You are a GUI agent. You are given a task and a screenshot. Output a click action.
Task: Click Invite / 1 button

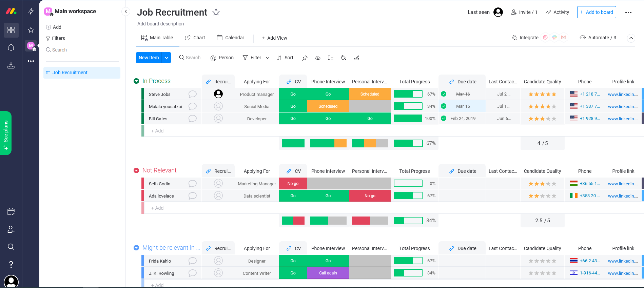click(524, 12)
